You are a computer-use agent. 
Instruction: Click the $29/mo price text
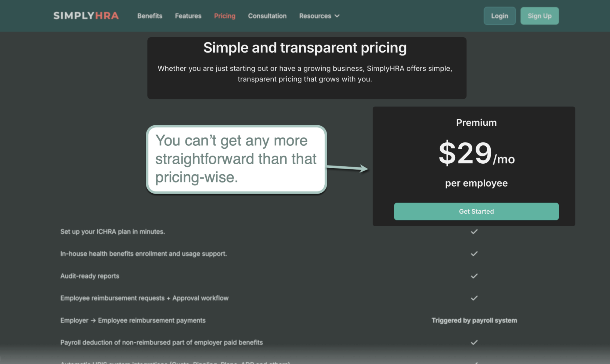[477, 153]
